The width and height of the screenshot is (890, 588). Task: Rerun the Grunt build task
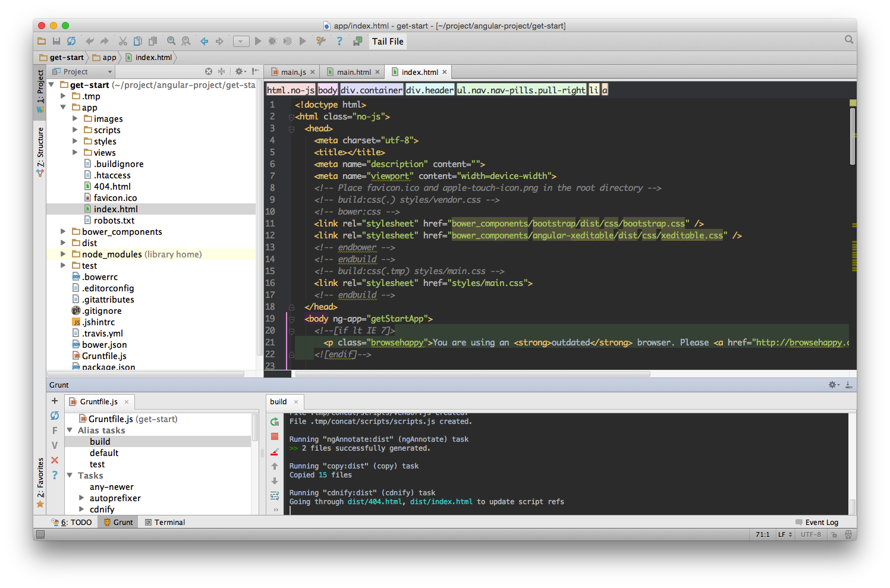pyautogui.click(x=275, y=422)
